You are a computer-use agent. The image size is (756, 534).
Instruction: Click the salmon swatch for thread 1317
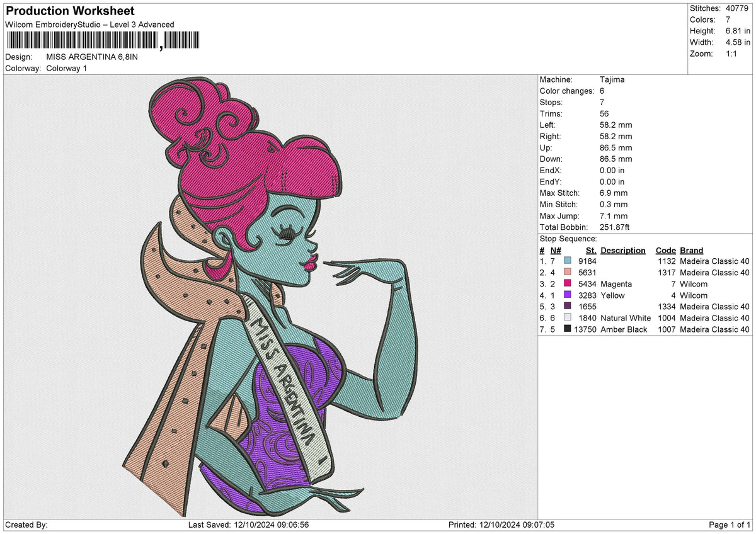click(568, 273)
